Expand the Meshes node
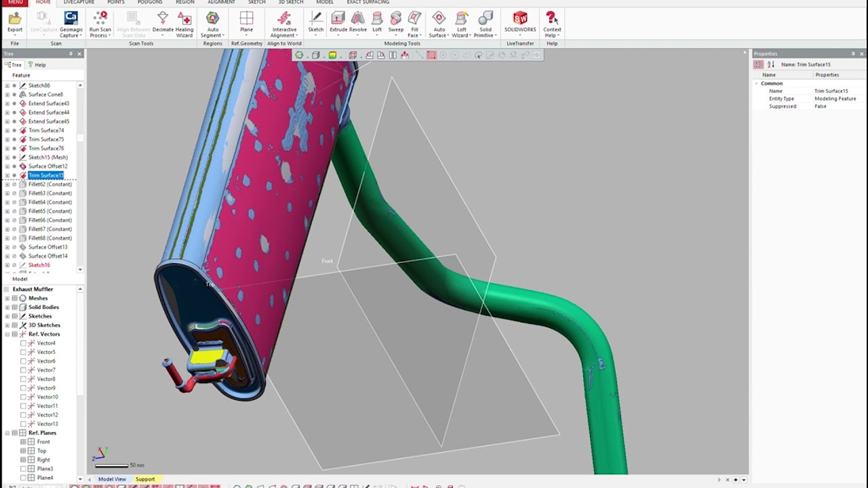 [7, 298]
